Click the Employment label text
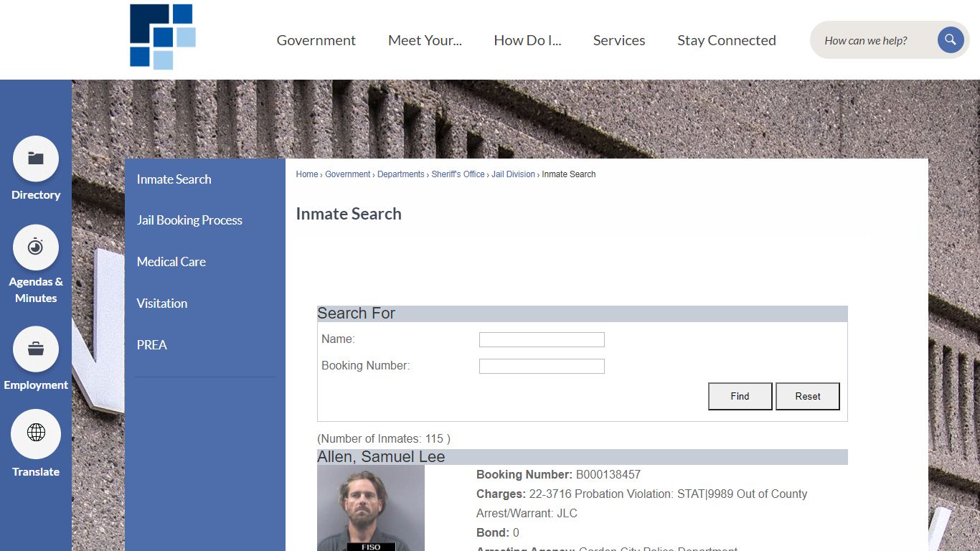Screen dimensions: 980x551 pyautogui.click(x=36, y=385)
